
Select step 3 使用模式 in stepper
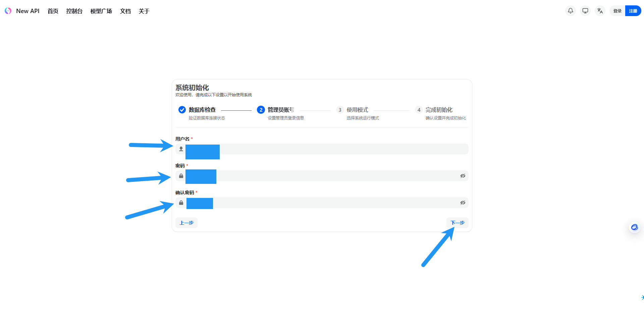(357, 110)
